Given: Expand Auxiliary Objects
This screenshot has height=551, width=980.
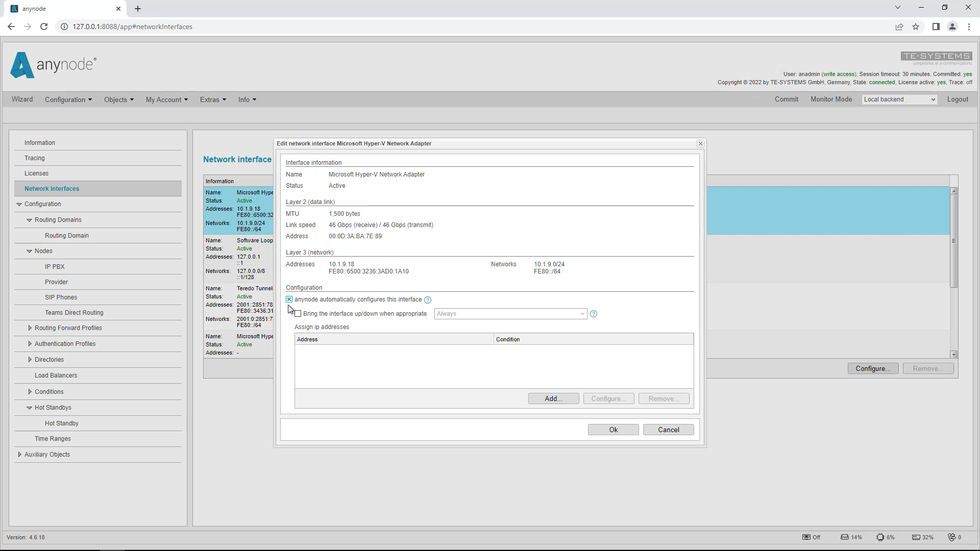Looking at the screenshot, I should pos(19,455).
